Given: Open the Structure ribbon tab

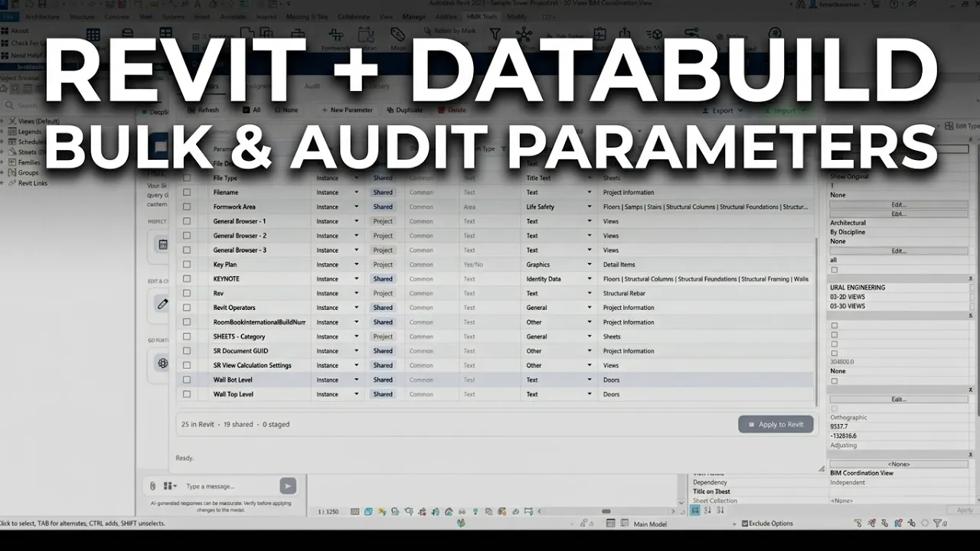Looking at the screenshot, I should (82, 16).
